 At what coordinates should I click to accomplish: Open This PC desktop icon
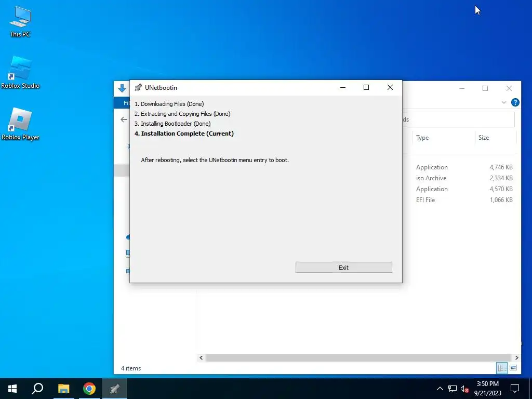[20, 22]
